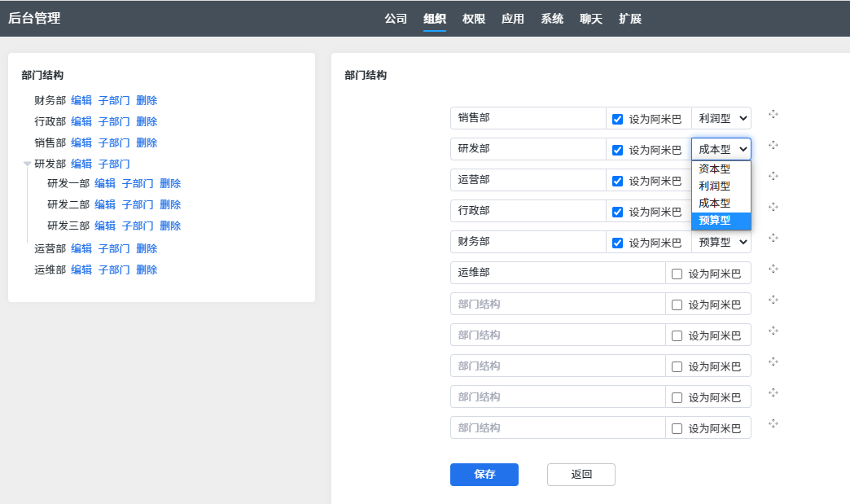Uncheck 设为阿米巴 for 财务部 row
The image size is (850, 504).
coord(618,243)
